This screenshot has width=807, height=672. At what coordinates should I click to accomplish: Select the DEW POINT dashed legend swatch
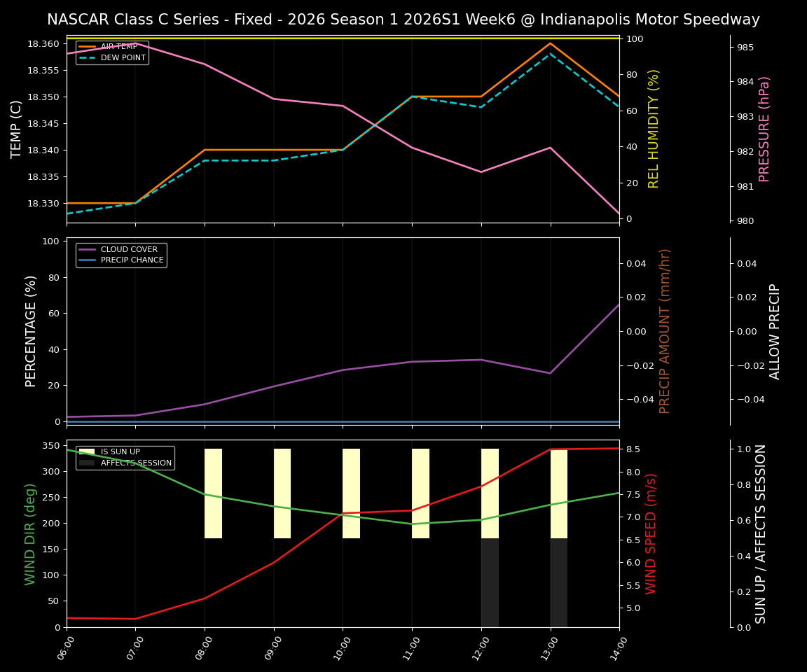(x=88, y=57)
